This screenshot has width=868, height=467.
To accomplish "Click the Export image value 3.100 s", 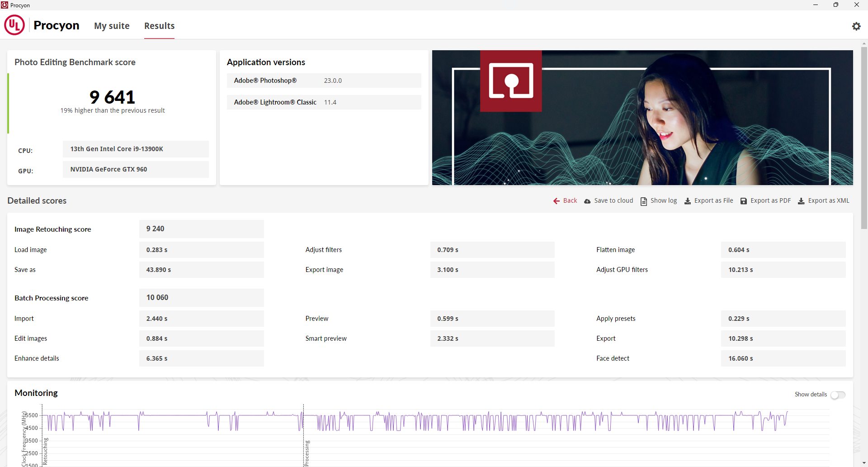I will pos(492,270).
